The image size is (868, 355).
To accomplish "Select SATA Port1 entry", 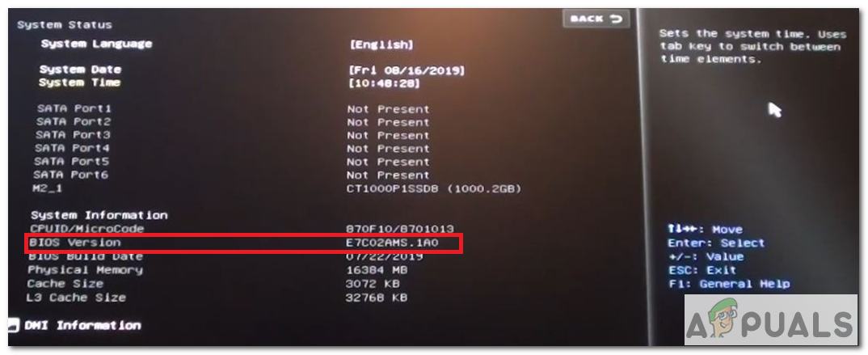I will [x=74, y=108].
